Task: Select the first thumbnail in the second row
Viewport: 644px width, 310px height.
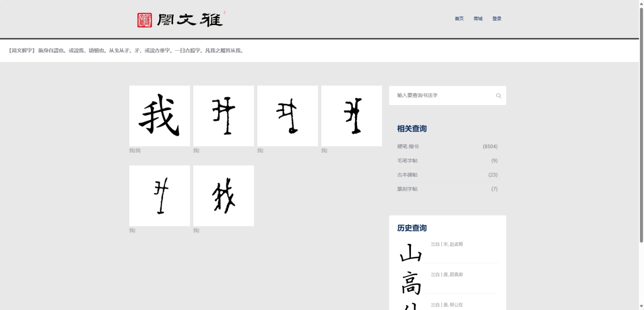Action: point(159,196)
